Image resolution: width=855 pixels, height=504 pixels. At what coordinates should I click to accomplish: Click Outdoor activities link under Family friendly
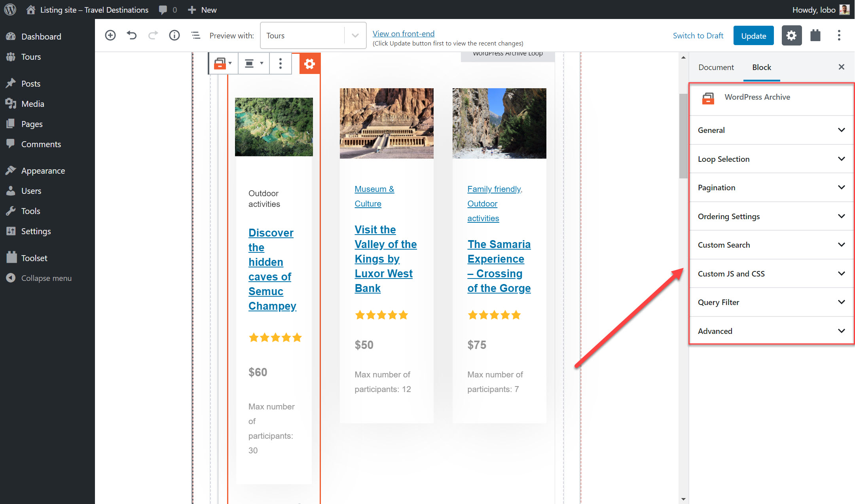coord(483,211)
